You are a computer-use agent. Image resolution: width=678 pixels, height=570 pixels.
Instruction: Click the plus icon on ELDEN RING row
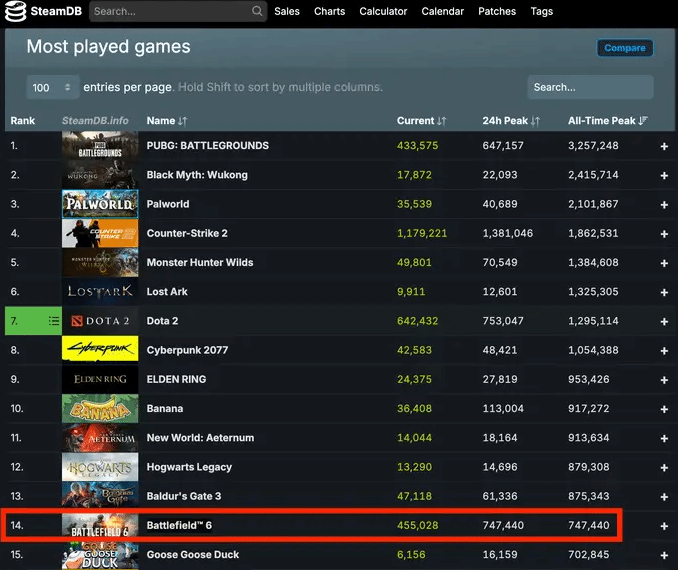[664, 380]
